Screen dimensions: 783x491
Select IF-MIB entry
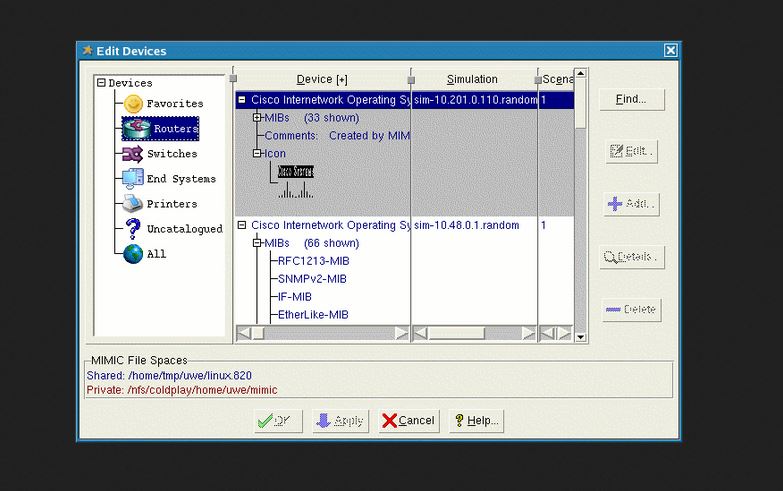tap(295, 297)
